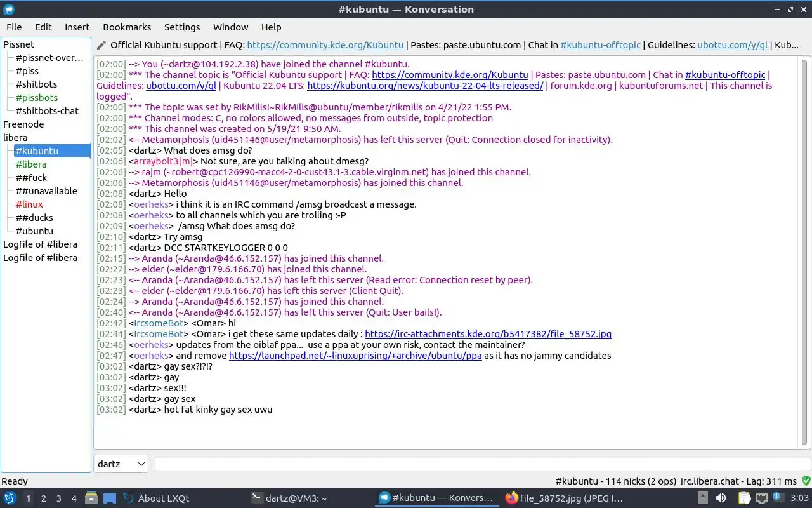Click the terminal icon of dartz@VM3 task
Screen dimensions: 812x508
(257, 498)
